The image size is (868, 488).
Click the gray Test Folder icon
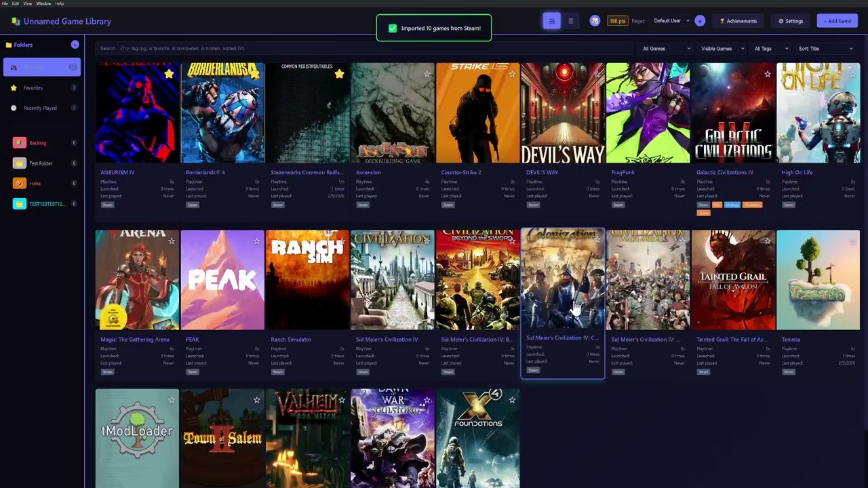click(x=20, y=163)
